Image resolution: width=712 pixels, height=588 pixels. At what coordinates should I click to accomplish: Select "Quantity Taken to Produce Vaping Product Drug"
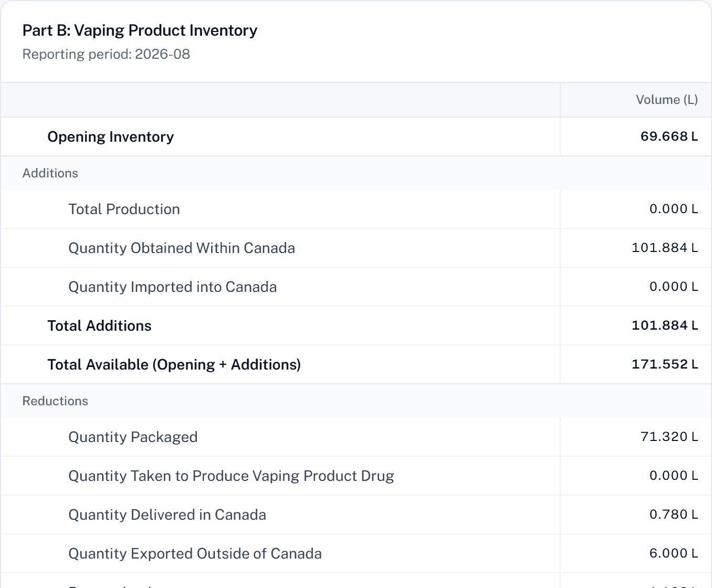[232, 476]
